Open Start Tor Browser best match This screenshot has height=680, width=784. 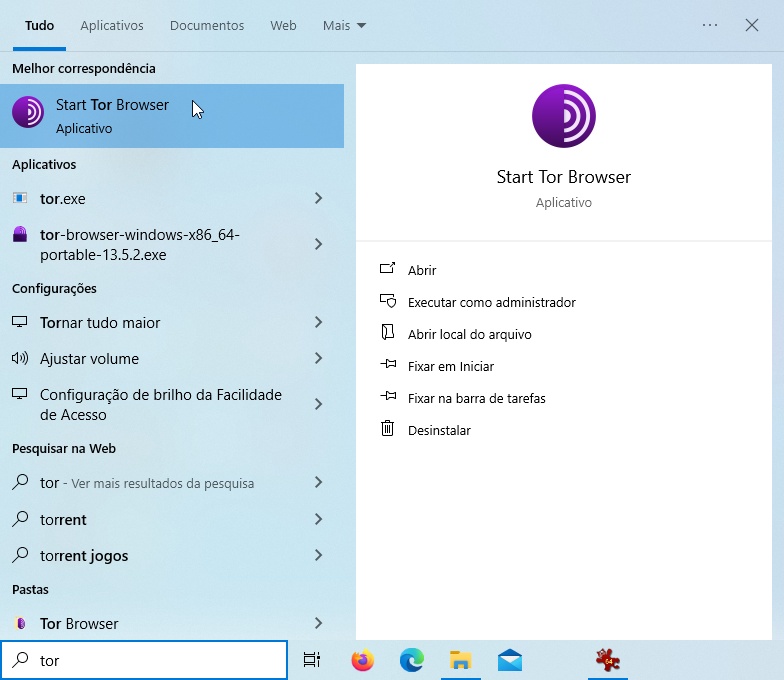[172, 116]
